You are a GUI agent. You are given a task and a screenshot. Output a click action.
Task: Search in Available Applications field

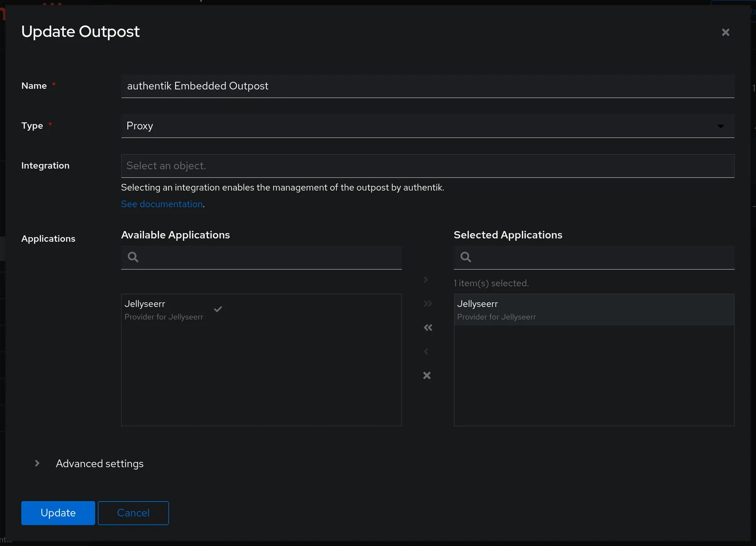point(261,258)
